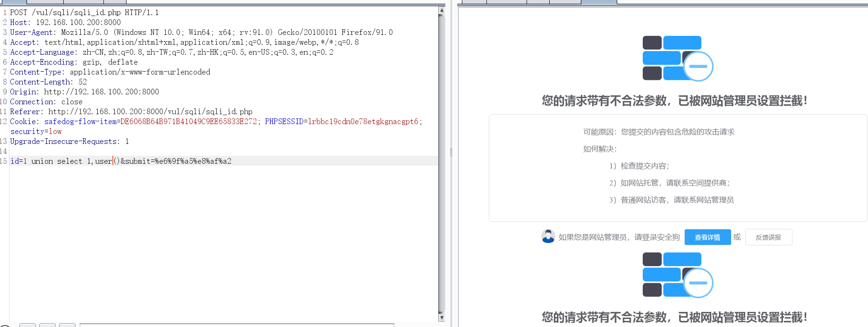Click the 1）检查提交内容 item
The image size is (868, 327).
pyautogui.click(x=639, y=166)
